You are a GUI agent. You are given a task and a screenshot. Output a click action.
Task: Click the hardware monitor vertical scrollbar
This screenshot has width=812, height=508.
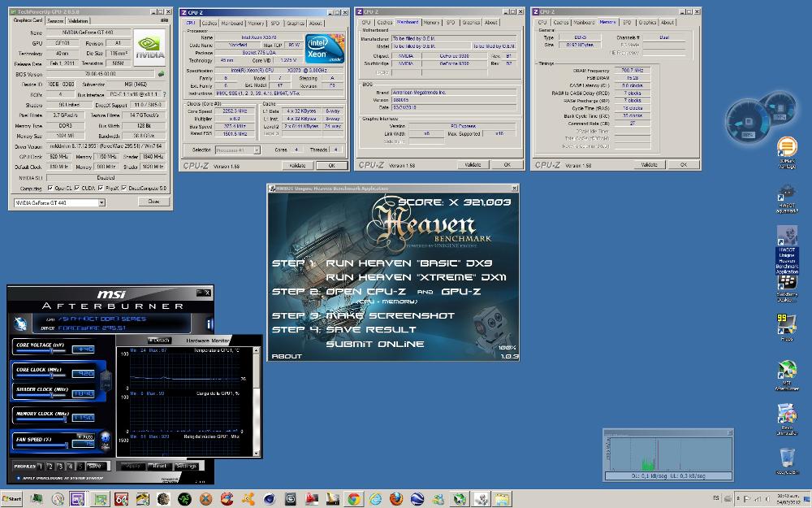tap(256, 402)
